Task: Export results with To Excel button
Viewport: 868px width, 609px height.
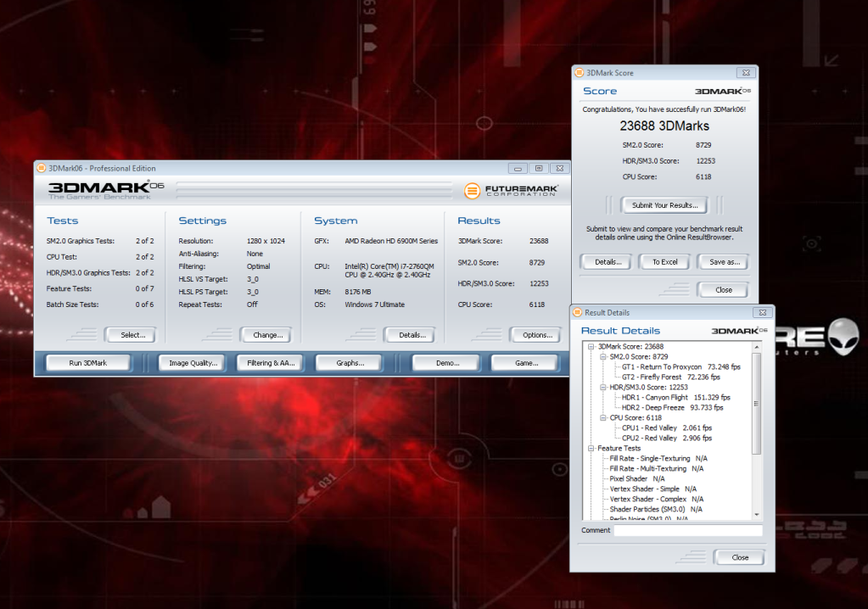Action: 665,262
